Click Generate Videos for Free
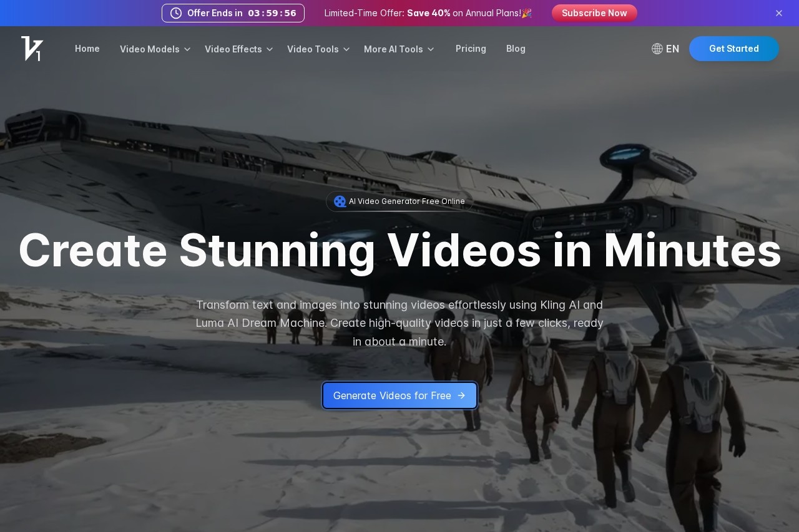This screenshot has height=532, width=799. pyautogui.click(x=399, y=395)
